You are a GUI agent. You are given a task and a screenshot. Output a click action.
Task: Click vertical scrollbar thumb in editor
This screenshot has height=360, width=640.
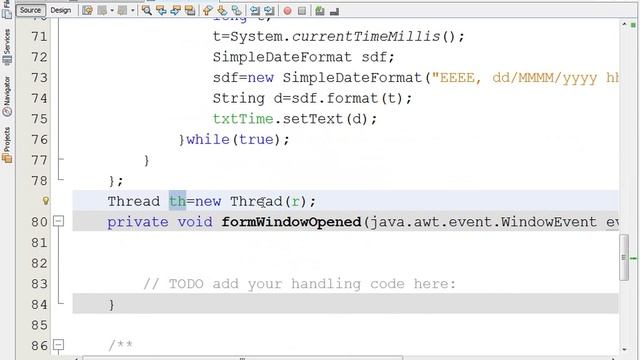tap(624, 257)
